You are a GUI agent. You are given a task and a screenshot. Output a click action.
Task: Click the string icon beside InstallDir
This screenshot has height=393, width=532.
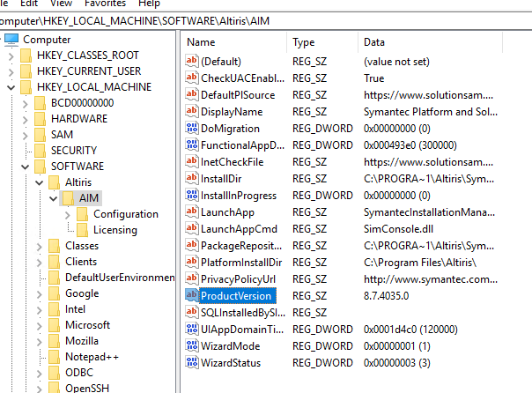(191, 178)
